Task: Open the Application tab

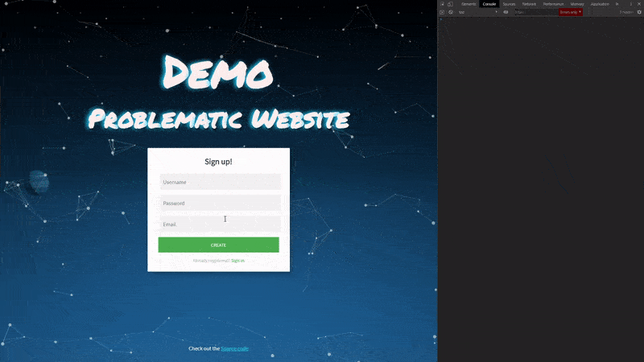Action: coord(600,4)
